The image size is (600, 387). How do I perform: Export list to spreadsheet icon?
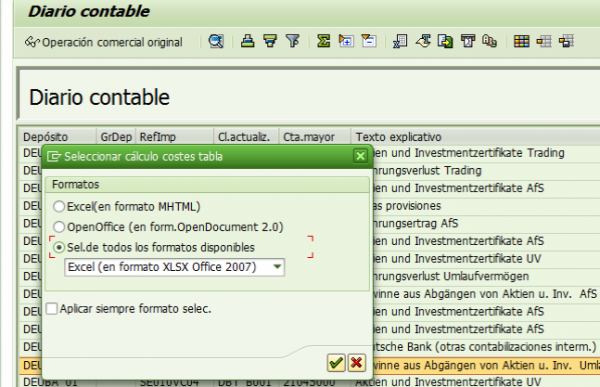[400, 41]
